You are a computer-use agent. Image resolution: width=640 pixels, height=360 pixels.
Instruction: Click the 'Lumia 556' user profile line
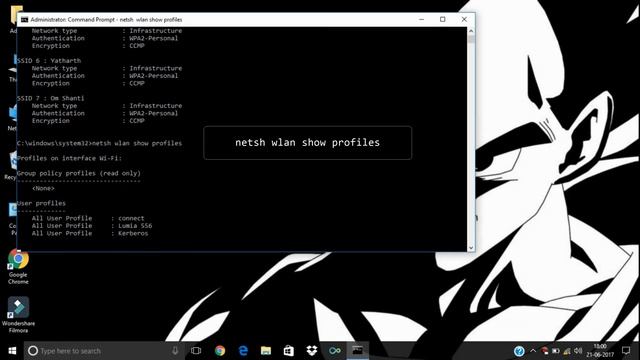[92, 226]
